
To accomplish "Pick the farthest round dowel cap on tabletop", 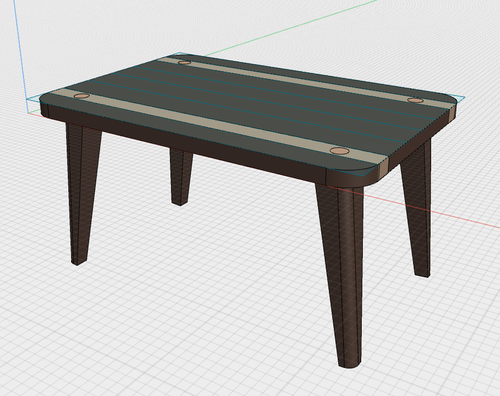I will coord(184,62).
